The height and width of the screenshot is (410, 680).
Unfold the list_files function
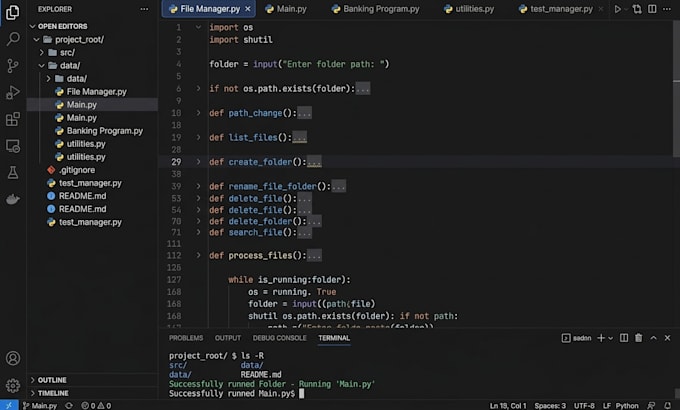pos(198,137)
